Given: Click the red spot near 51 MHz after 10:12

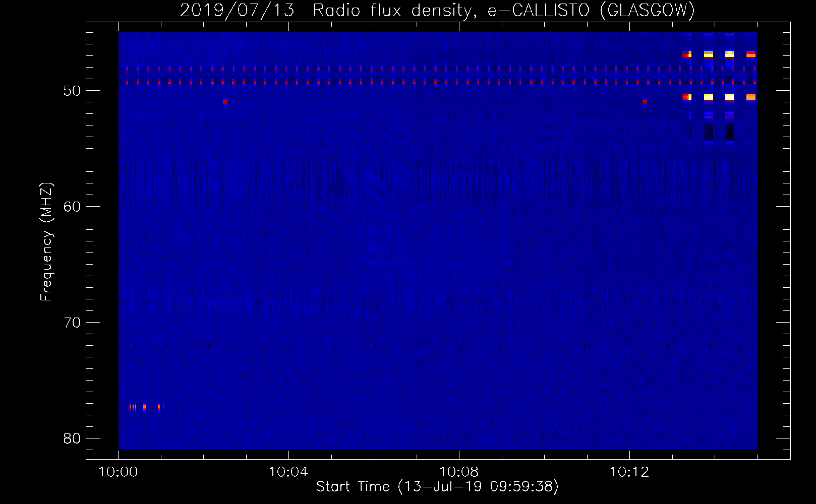Looking at the screenshot, I should coord(645,101).
